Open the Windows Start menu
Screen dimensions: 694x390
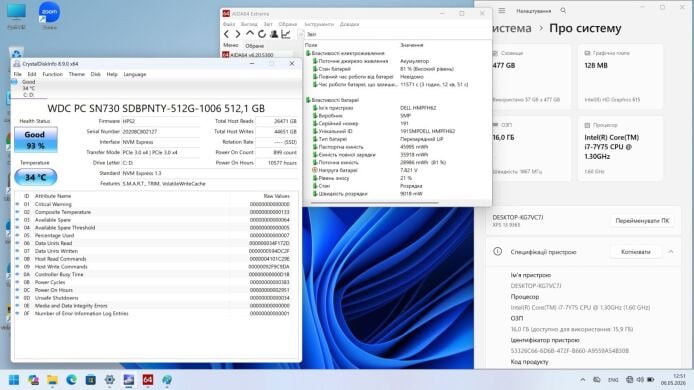tap(14, 380)
